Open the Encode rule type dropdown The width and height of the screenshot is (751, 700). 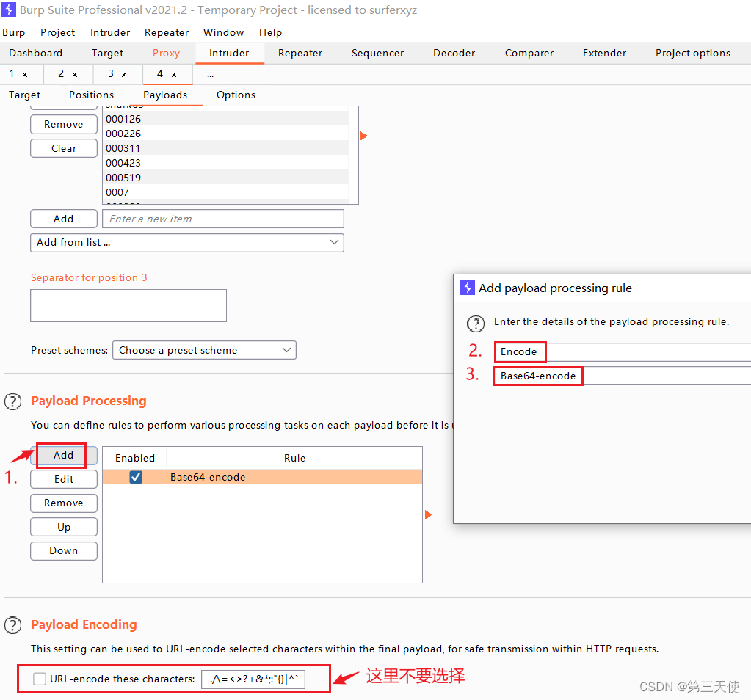pos(622,352)
